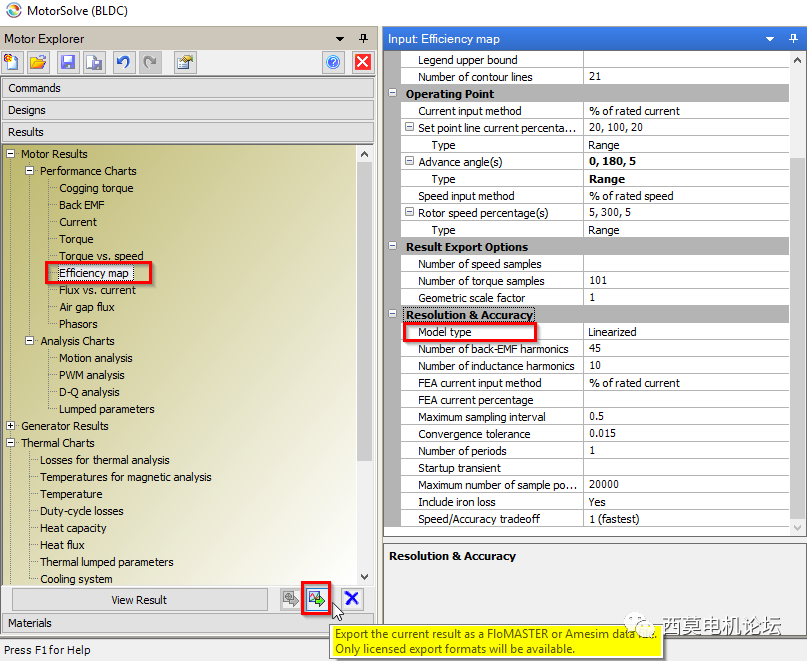This screenshot has width=807, height=661.
Task: Click the grayed Redo arrow
Action: 150,63
